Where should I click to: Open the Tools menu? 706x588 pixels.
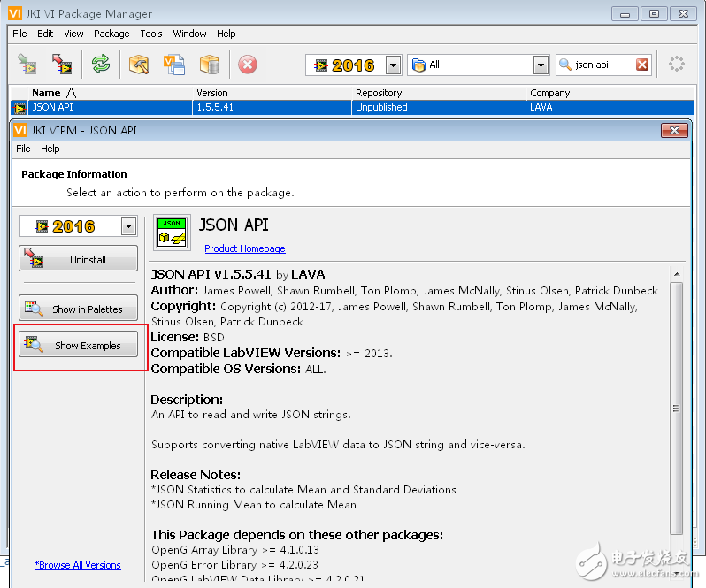150,34
